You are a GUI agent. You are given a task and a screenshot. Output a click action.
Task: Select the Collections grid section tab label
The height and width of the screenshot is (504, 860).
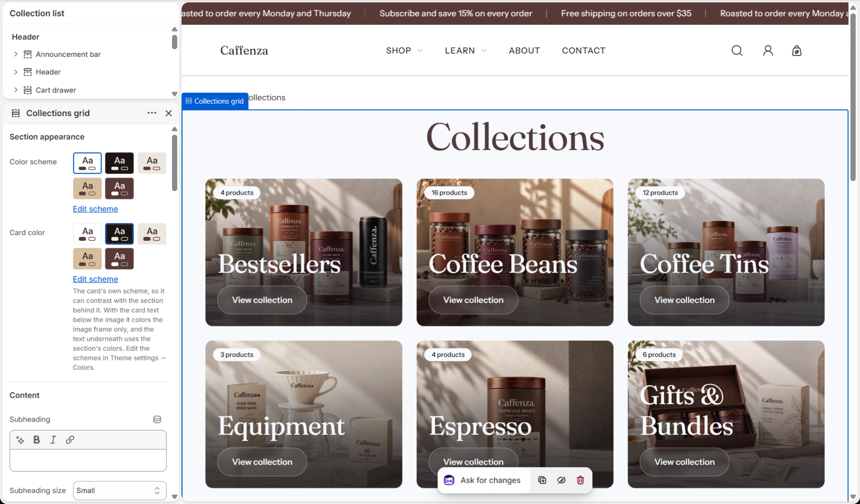pyautogui.click(x=215, y=101)
